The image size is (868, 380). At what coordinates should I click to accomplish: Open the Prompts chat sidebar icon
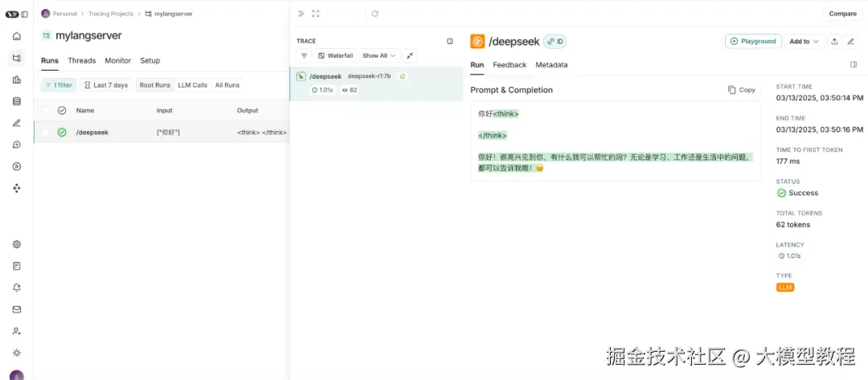[x=17, y=145]
